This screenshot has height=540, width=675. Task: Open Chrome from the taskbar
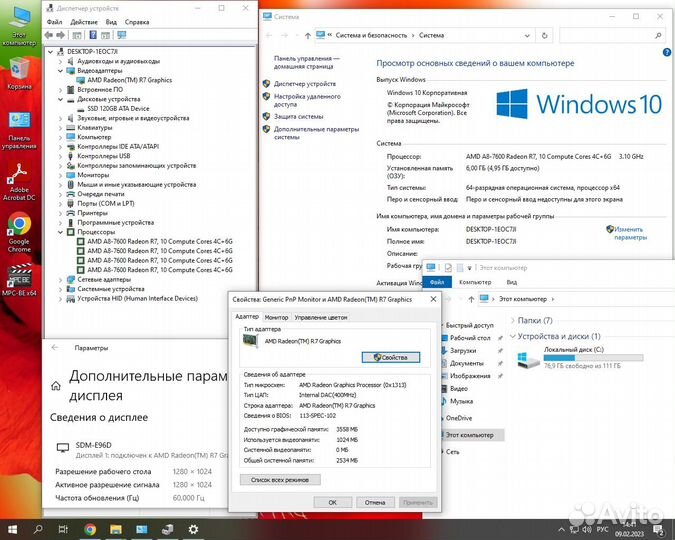tap(90, 529)
